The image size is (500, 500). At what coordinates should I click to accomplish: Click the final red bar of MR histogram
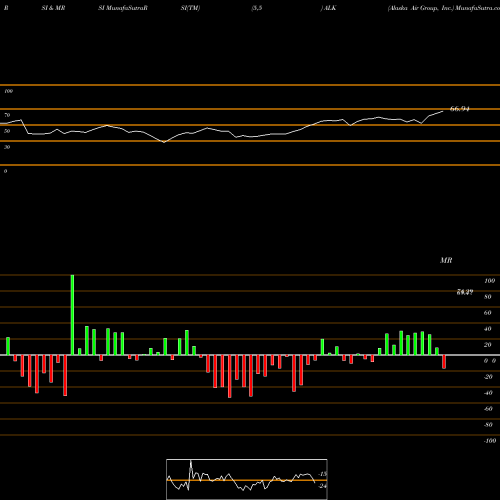point(444,362)
